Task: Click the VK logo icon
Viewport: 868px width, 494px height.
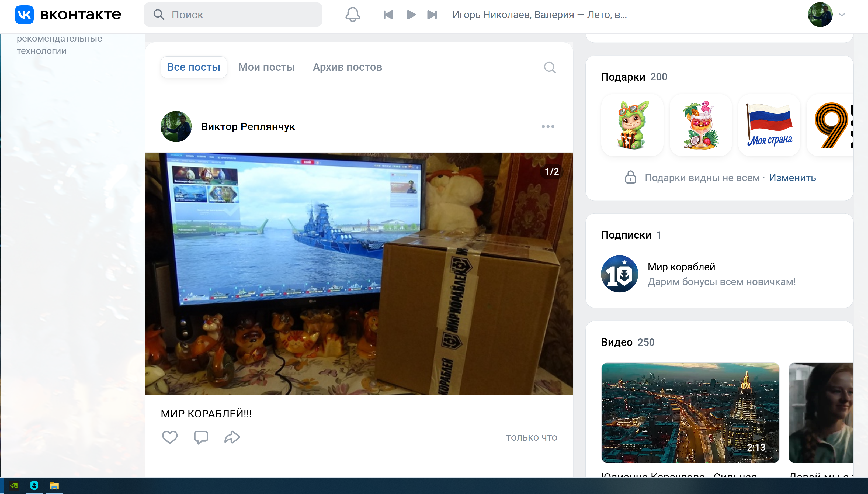Action: (x=25, y=15)
